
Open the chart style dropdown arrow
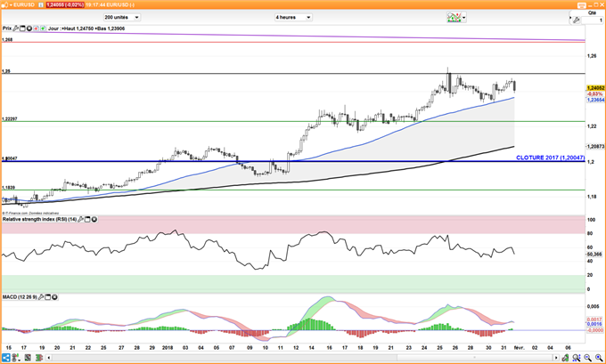(x=463, y=18)
